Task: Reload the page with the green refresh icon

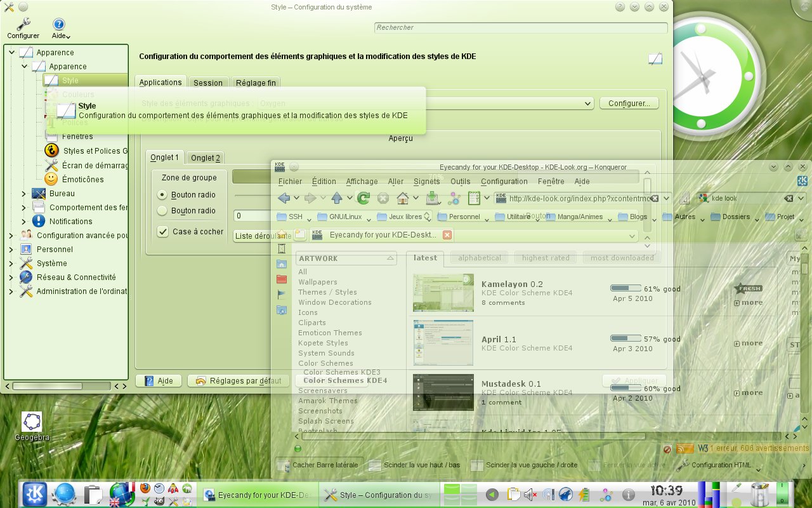Action: (363, 198)
